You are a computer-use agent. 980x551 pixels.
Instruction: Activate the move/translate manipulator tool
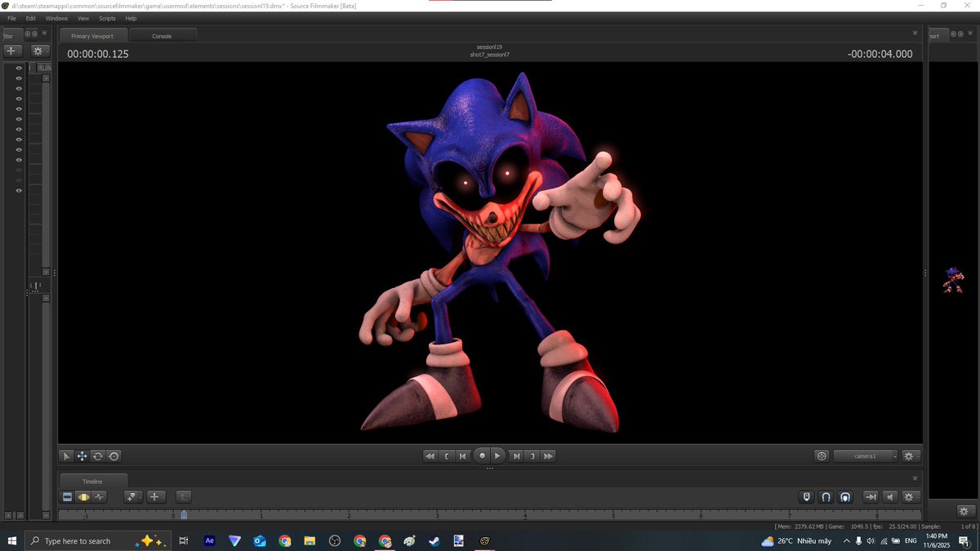[82, 456]
